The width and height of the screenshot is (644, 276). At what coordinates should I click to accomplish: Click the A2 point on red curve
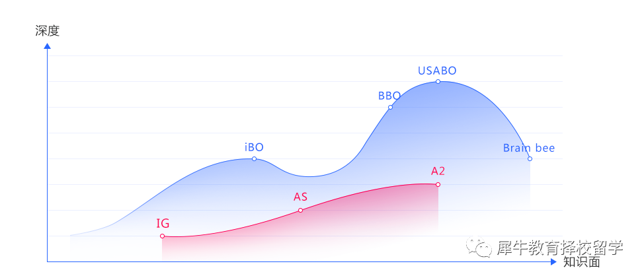(x=438, y=184)
